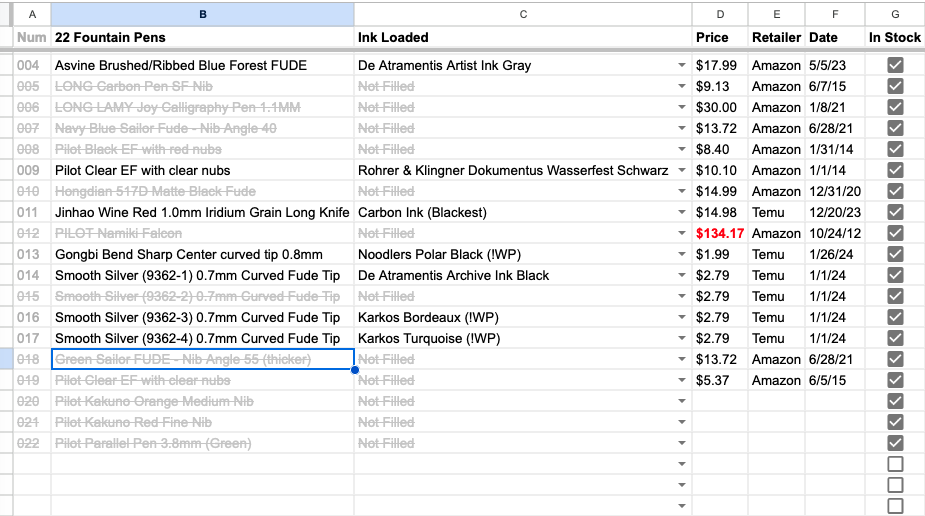Select struck-through cell 'LONG LAMY Joy Calligraphy Pen 1.1MM'
This screenshot has width=925, height=516.
202,107
